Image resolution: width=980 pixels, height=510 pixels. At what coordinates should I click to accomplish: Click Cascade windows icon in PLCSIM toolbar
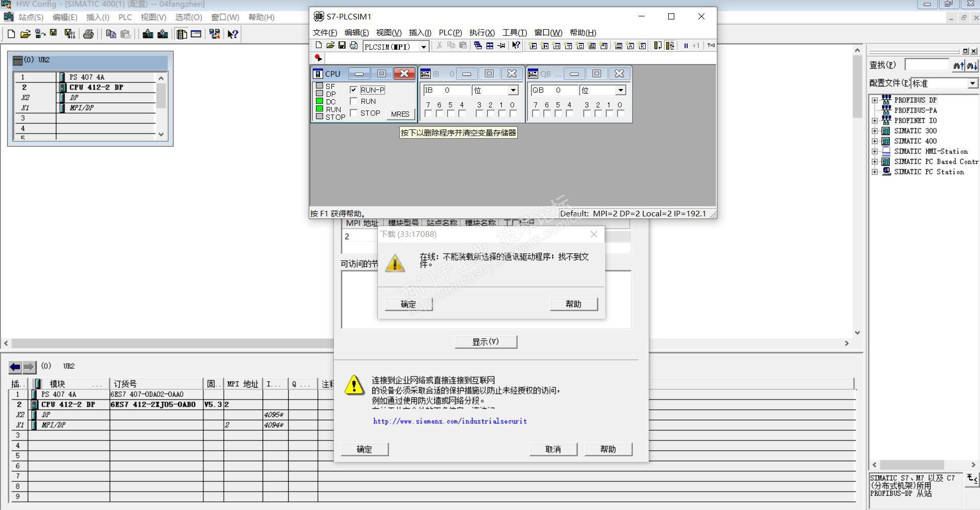coord(478,46)
